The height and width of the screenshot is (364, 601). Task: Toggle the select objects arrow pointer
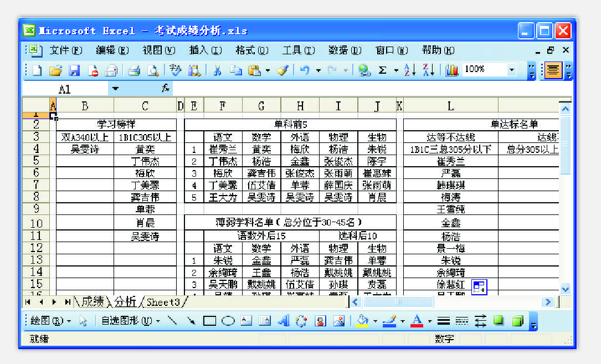coord(84,321)
